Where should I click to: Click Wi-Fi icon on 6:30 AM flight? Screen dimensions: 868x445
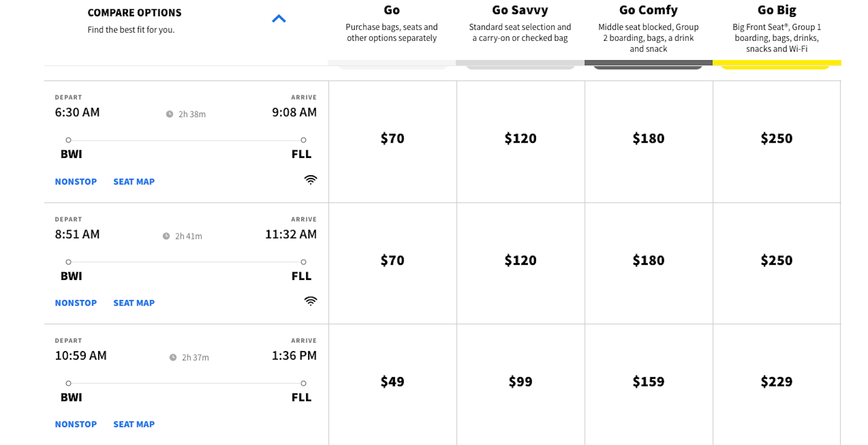pos(310,180)
